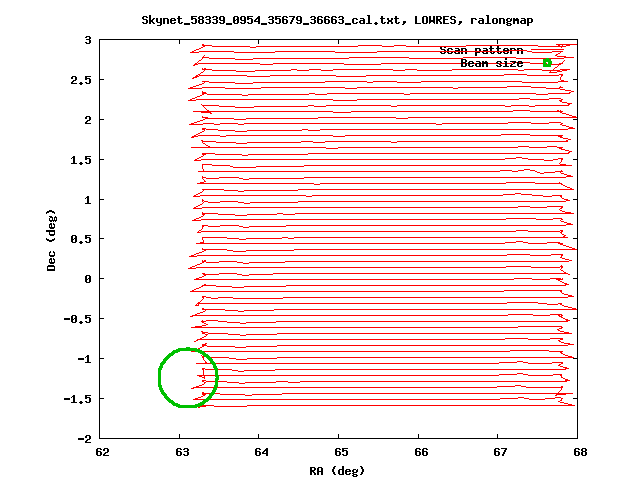640x480 pixels.
Task: Click RA axis tick label 63
Action: point(182,452)
